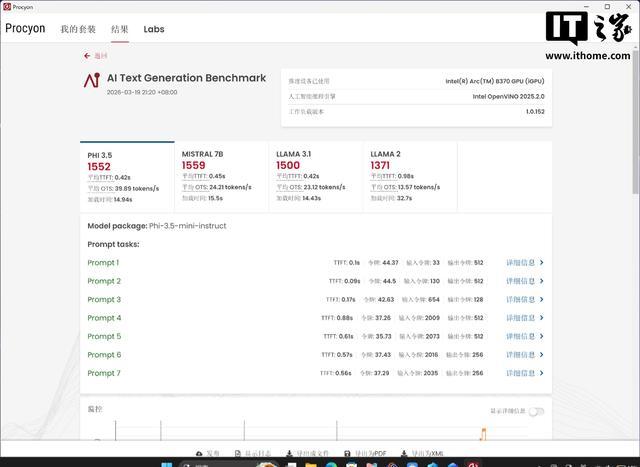Click the AI benchmark logo icon
The width and height of the screenshot is (640, 467).
click(92, 80)
